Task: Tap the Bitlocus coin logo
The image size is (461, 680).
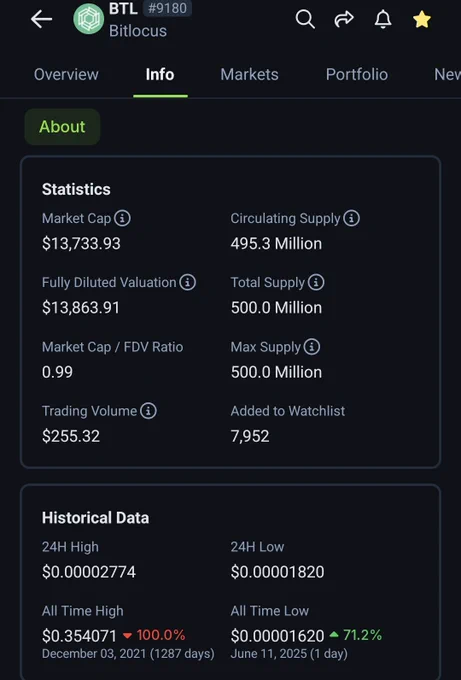Action: click(x=88, y=19)
